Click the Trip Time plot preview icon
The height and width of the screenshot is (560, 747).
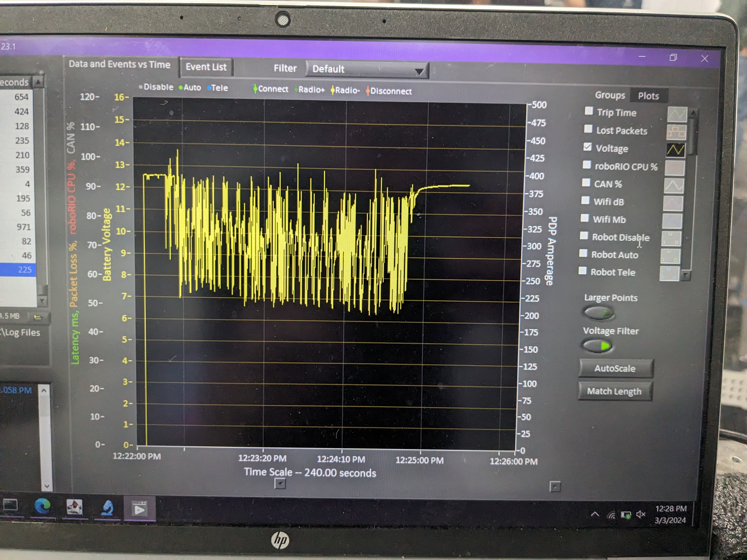pyautogui.click(x=677, y=114)
